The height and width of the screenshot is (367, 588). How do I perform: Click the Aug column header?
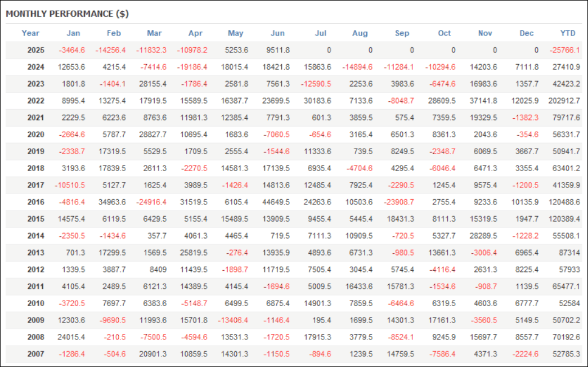pyautogui.click(x=360, y=33)
